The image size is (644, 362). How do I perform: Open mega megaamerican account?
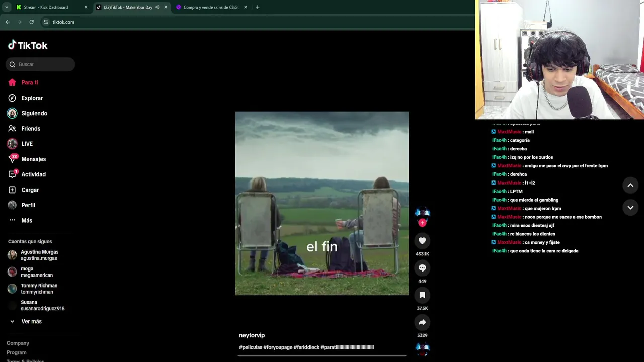click(x=30, y=272)
